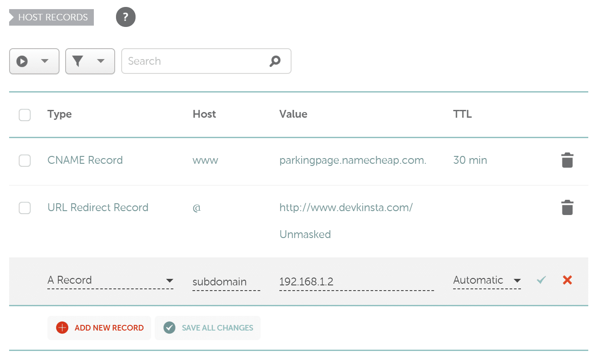The image size is (600, 364).
Task: Open the filter dropdown arrow
Action: click(x=102, y=61)
